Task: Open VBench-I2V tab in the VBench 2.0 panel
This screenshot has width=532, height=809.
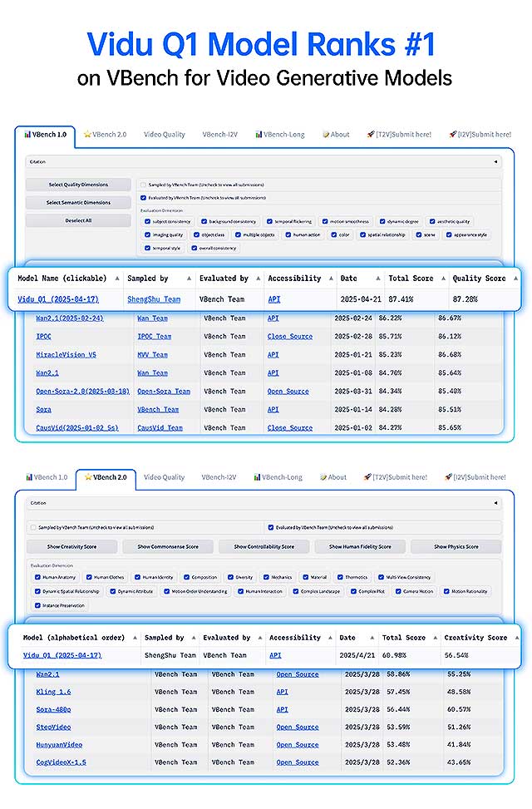Action: tap(219, 477)
